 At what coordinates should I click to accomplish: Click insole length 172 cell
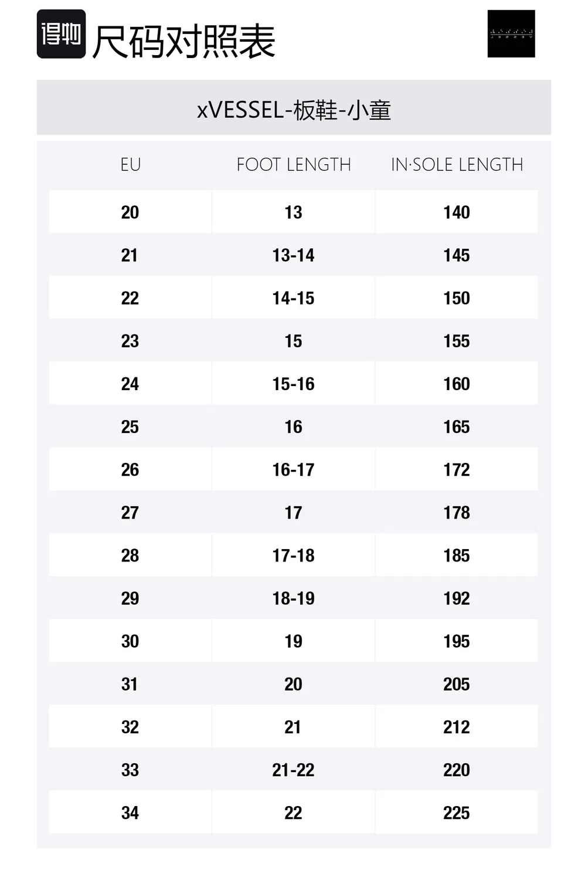pos(457,469)
